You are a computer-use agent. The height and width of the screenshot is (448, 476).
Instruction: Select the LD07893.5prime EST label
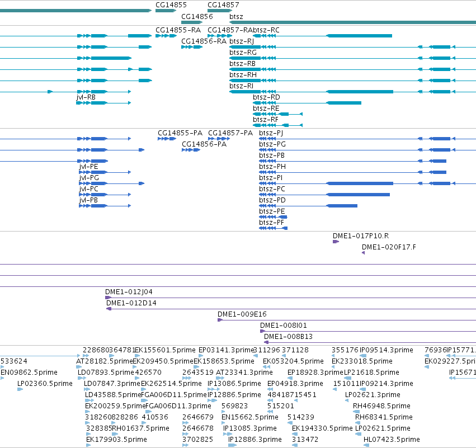point(106,372)
